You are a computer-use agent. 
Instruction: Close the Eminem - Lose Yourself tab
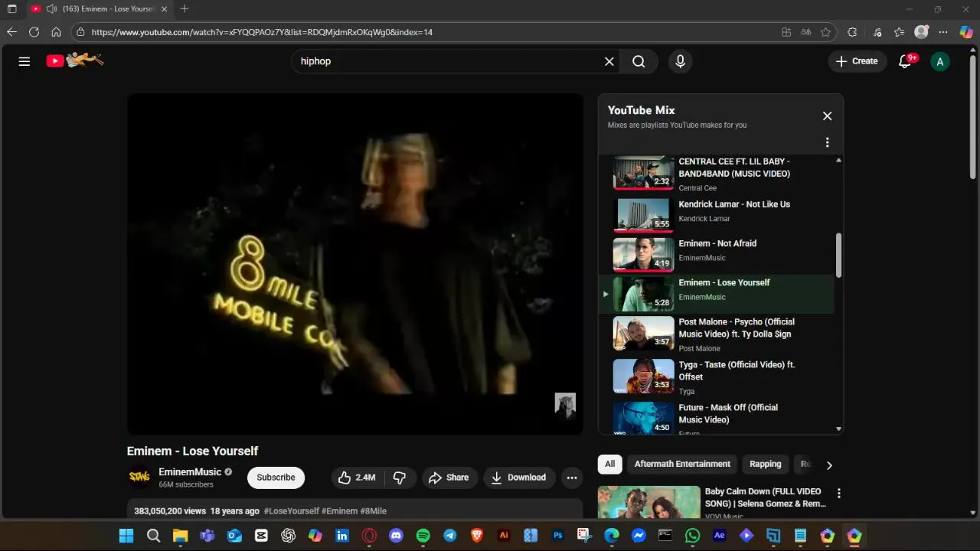click(164, 9)
